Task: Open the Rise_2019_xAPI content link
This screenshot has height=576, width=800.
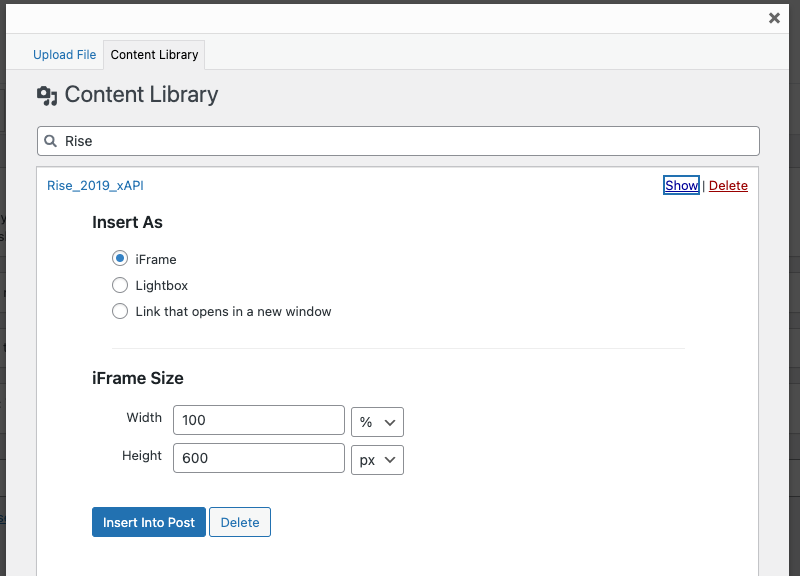Action: click(96, 185)
